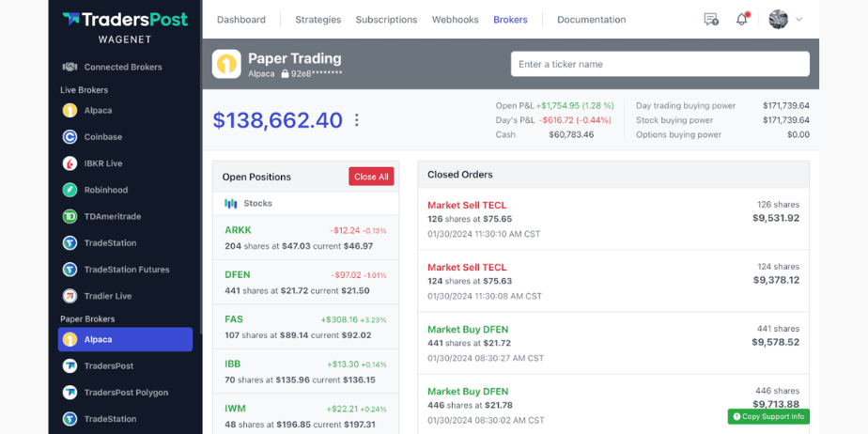Open Connected Brokers handshake icon

tap(70, 67)
